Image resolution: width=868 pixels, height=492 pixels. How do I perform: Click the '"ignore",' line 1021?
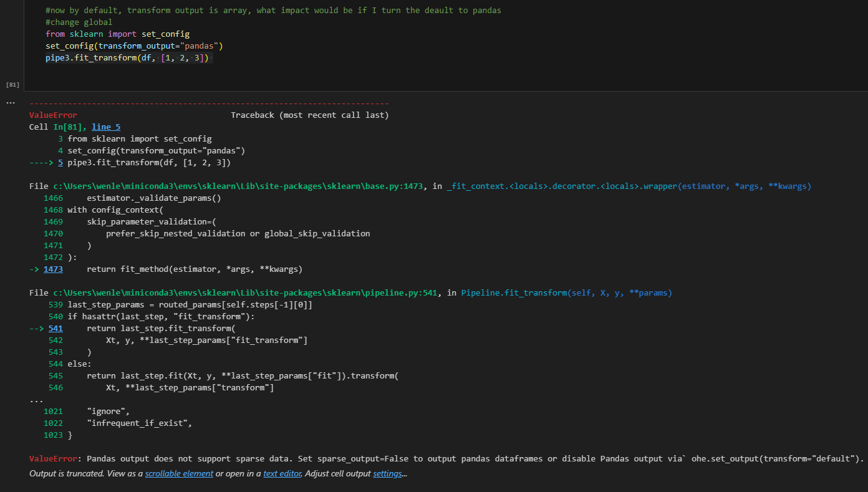click(108, 412)
